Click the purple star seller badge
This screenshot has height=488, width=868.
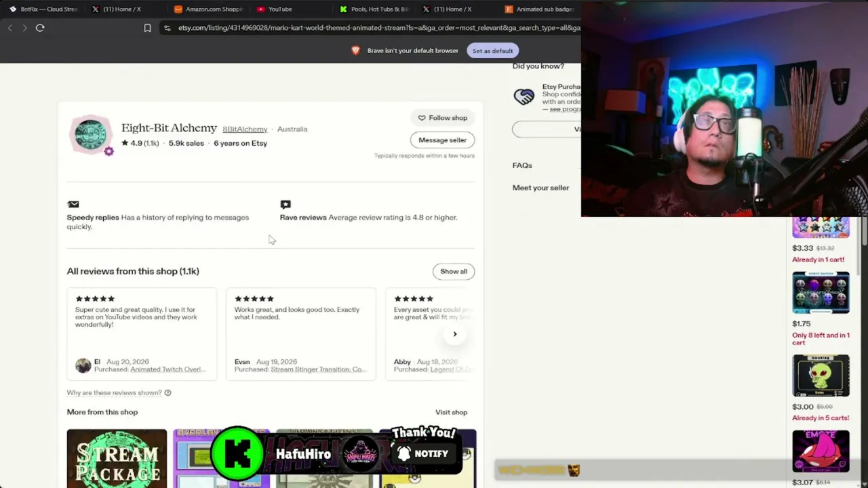108,151
